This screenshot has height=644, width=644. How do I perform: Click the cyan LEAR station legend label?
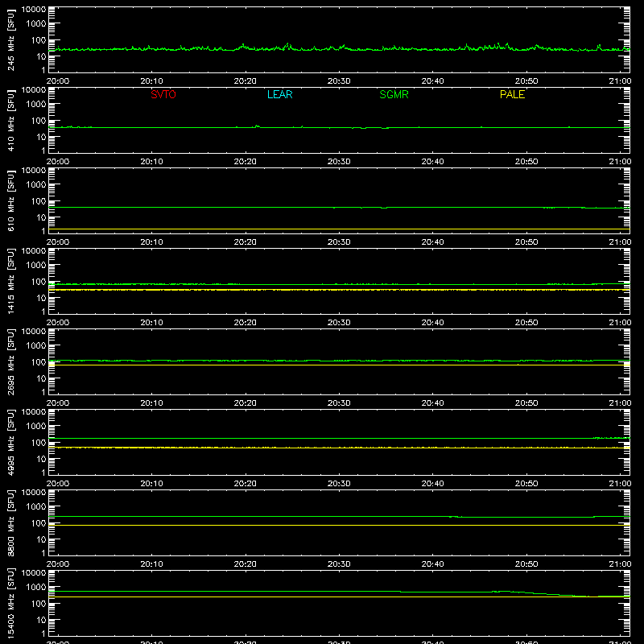279,94
